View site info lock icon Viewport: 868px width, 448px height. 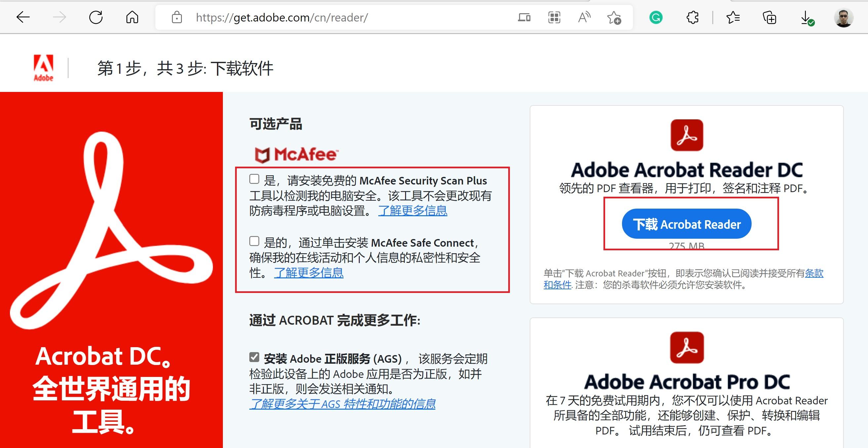(x=177, y=17)
